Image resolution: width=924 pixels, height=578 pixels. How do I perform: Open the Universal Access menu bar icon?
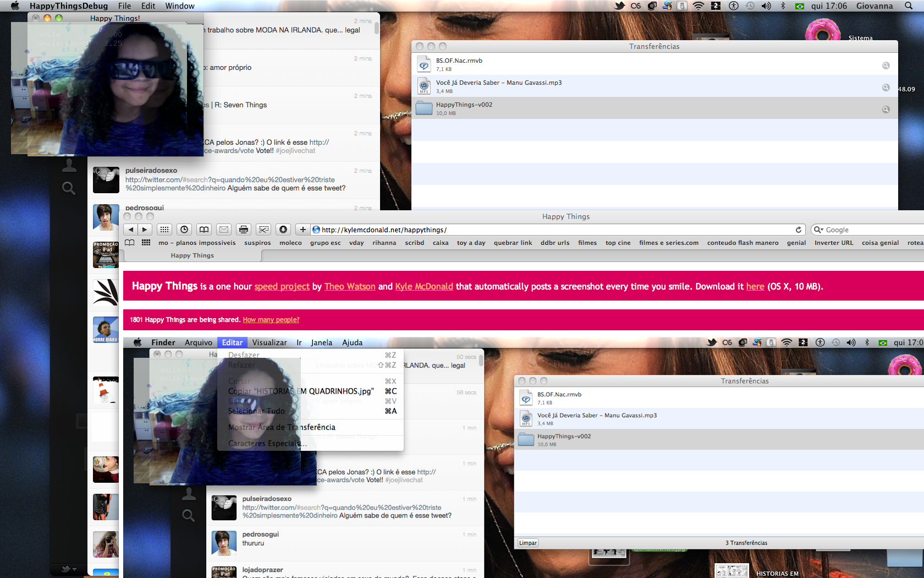pos(734,6)
